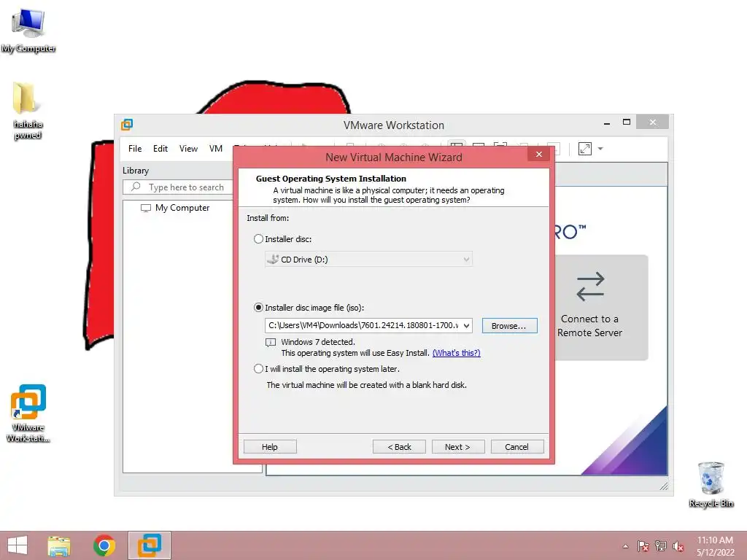Choose I will install the operating system later
This screenshot has height=560, width=747.
click(258, 368)
